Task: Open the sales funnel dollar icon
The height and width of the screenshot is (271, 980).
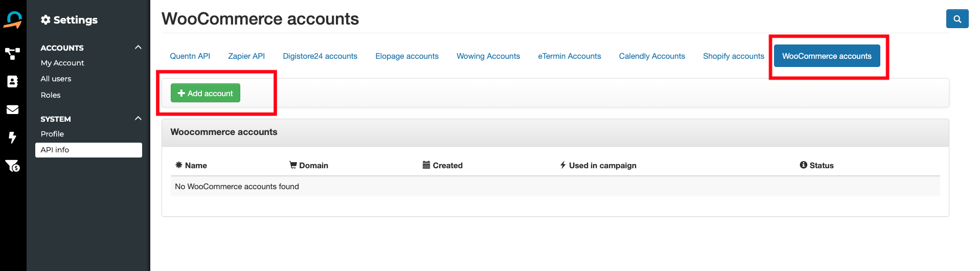Action: point(13,165)
